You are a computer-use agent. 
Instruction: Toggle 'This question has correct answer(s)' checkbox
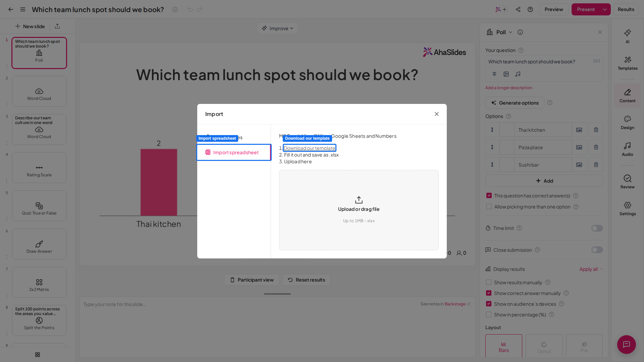[489, 195]
